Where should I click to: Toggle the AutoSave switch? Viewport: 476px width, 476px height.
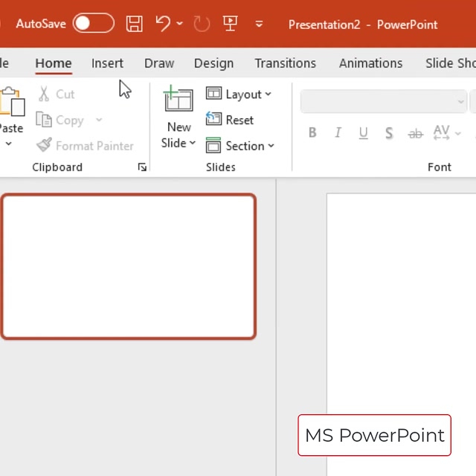94,24
